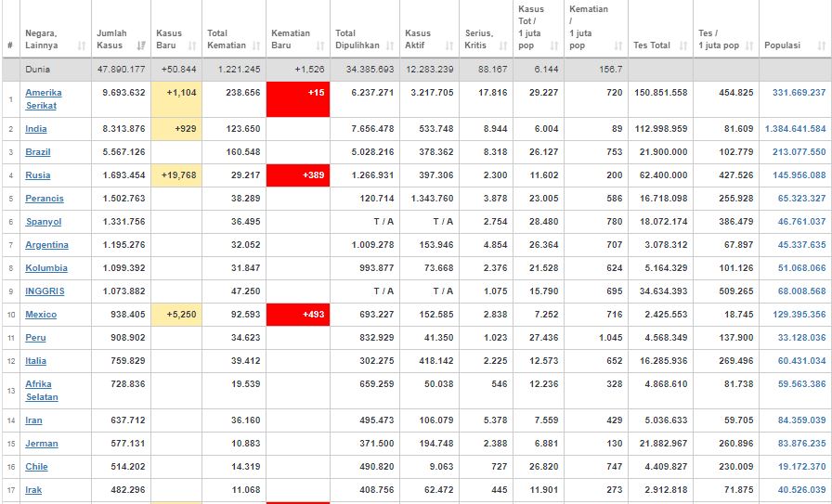Click Spanyol T / A recovered cell

383,222
